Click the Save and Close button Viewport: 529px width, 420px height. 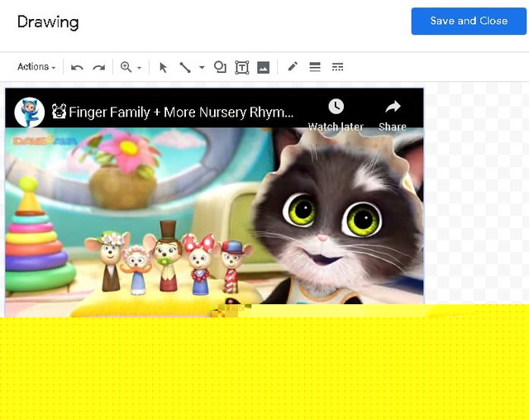(x=469, y=21)
